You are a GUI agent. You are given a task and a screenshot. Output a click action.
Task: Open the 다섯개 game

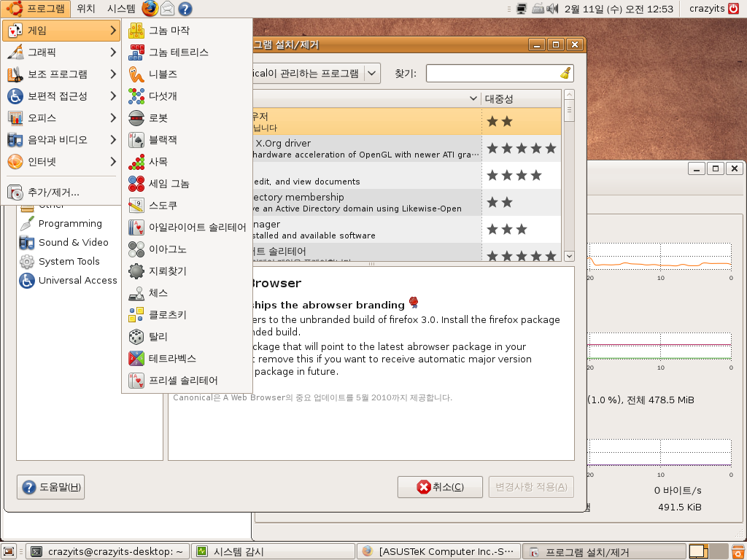point(187,96)
